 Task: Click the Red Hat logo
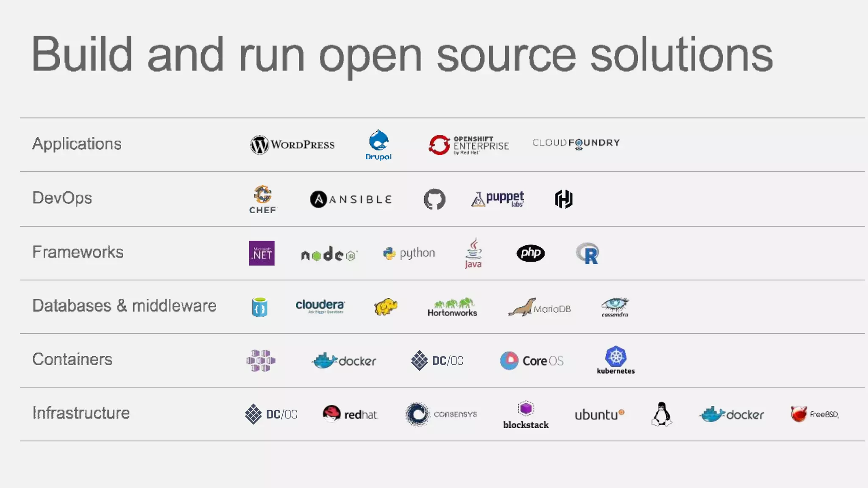tap(350, 414)
